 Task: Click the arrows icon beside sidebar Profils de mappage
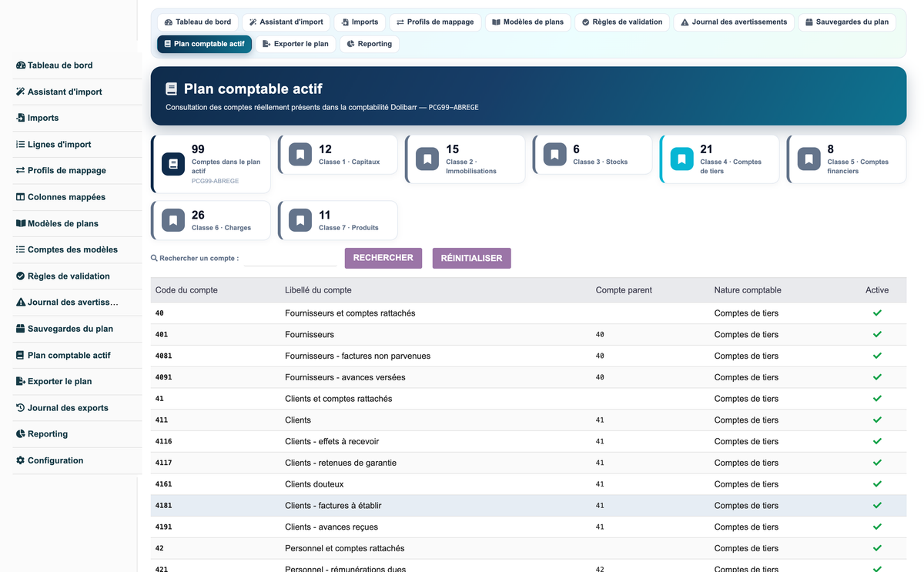coord(21,171)
